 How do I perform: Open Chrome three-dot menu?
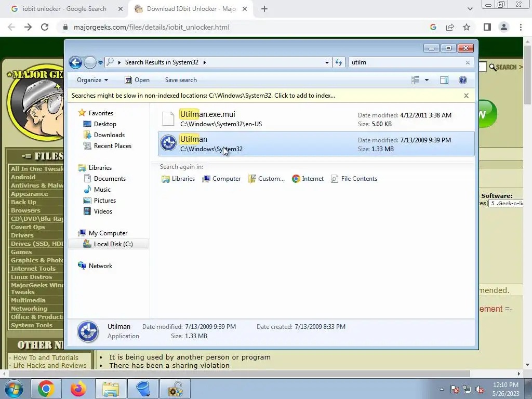521,27
